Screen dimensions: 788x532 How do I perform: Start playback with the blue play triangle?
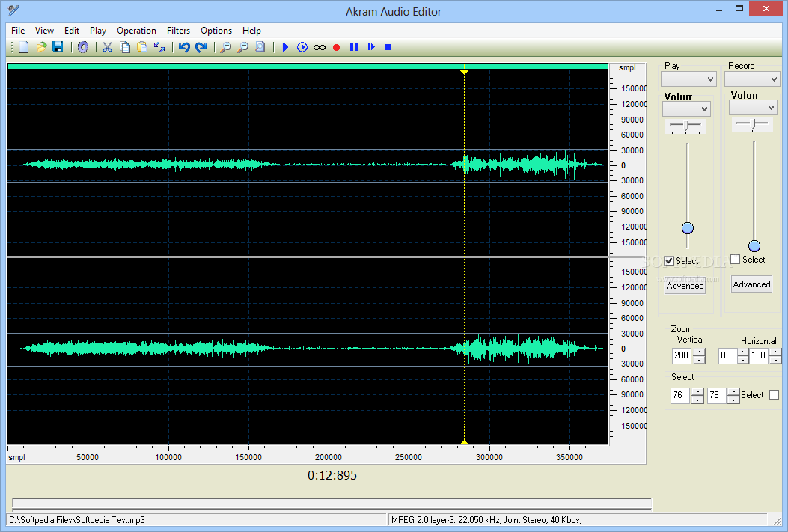(285, 47)
